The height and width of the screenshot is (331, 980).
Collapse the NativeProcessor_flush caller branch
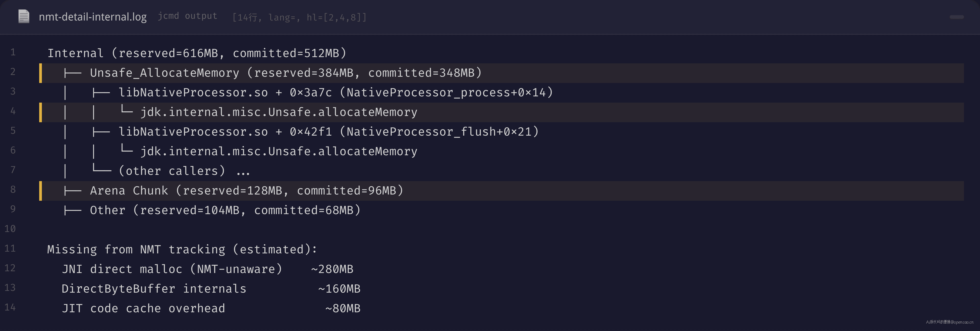coord(101,132)
